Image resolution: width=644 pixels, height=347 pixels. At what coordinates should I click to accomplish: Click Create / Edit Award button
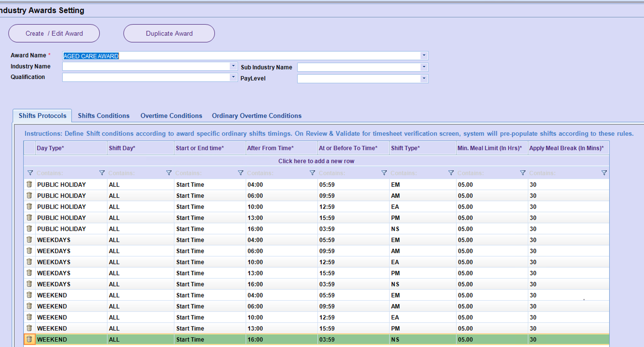coord(54,33)
